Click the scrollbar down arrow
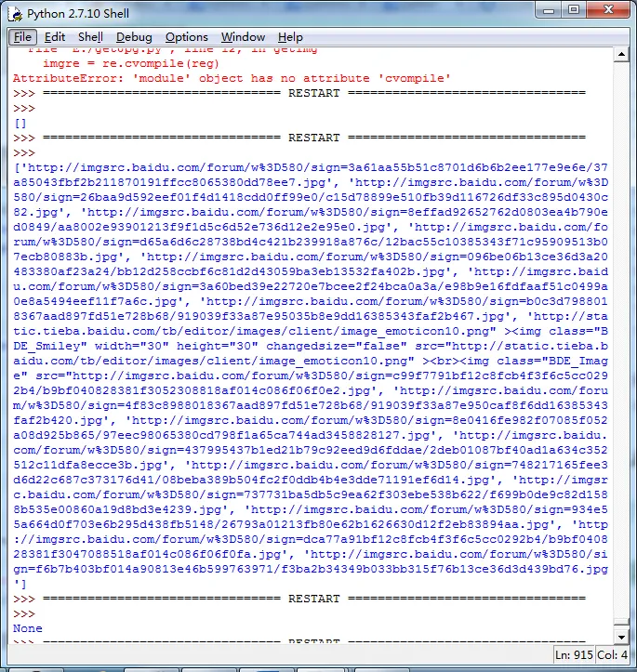This screenshot has height=672, width=637. click(621, 638)
